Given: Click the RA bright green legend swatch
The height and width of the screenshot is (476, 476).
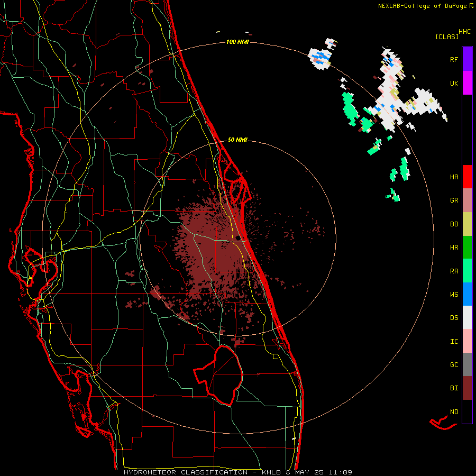Looking at the screenshot, I should pyautogui.click(x=467, y=271).
